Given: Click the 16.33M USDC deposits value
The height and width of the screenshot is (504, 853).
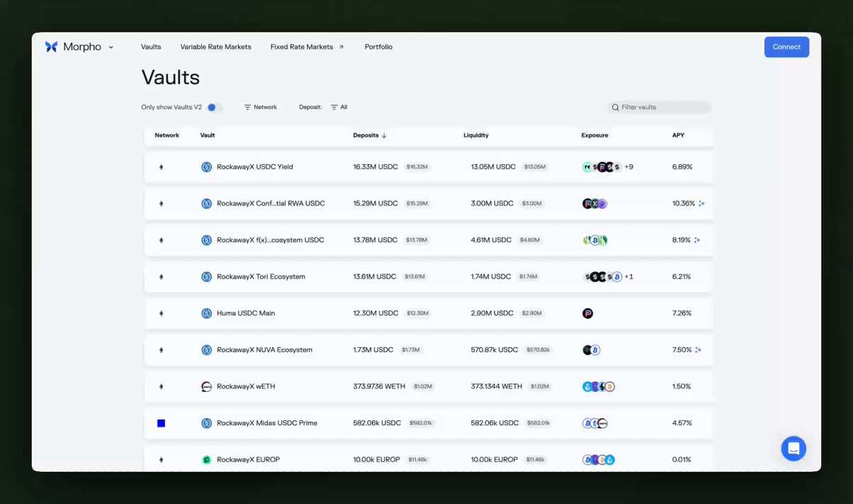Looking at the screenshot, I should coord(375,167).
